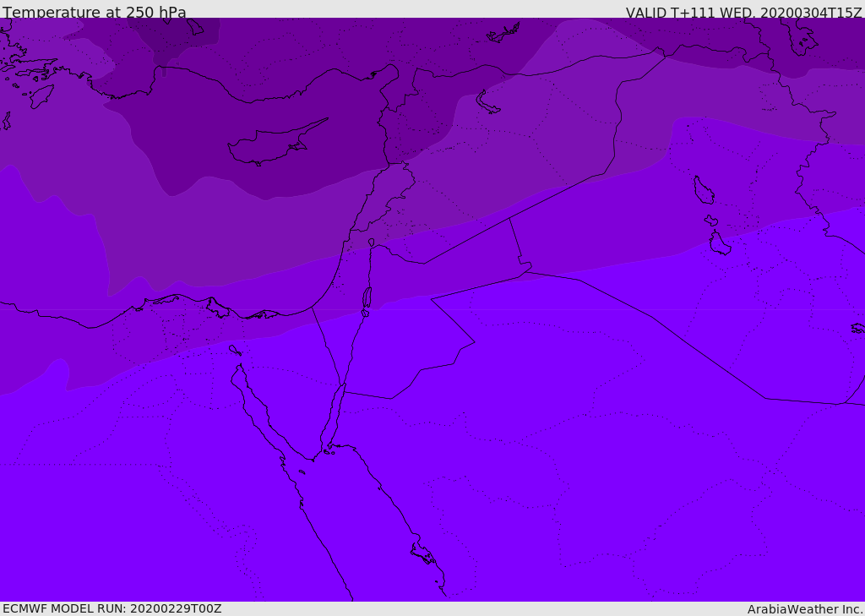Click the 'ArabiaWeather Inc.' credit text

click(x=806, y=609)
